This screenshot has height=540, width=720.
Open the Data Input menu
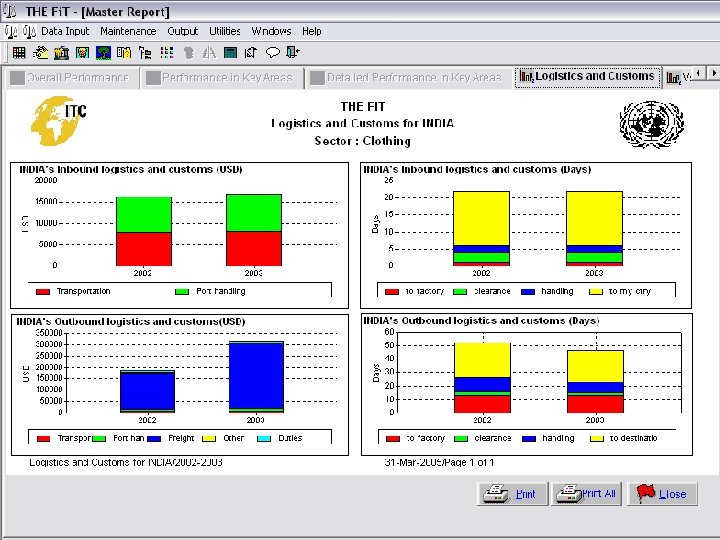[x=65, y=31]
